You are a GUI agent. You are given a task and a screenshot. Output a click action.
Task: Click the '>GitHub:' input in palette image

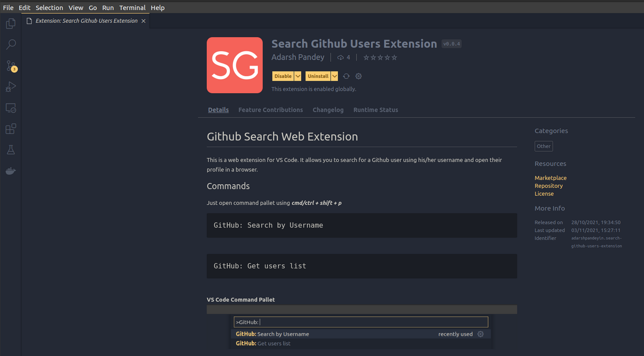tap(361, 322)
